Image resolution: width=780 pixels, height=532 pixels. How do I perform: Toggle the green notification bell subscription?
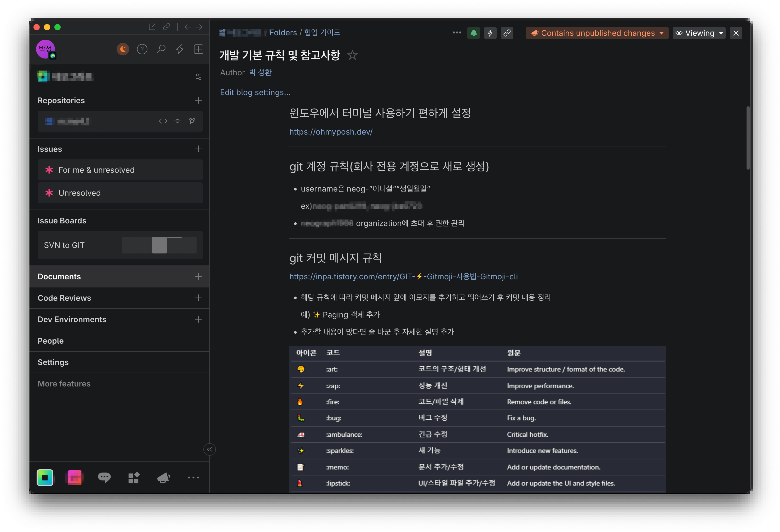(x=473, y=33)
